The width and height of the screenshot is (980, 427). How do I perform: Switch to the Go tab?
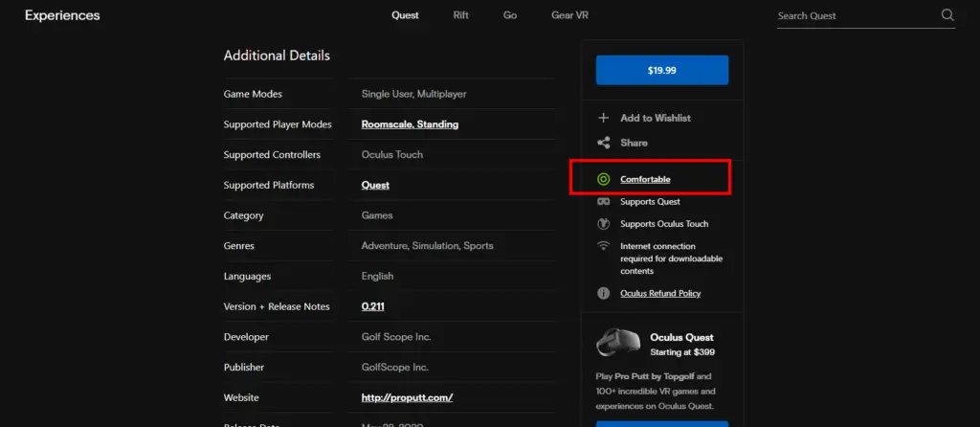pos(510,15)
